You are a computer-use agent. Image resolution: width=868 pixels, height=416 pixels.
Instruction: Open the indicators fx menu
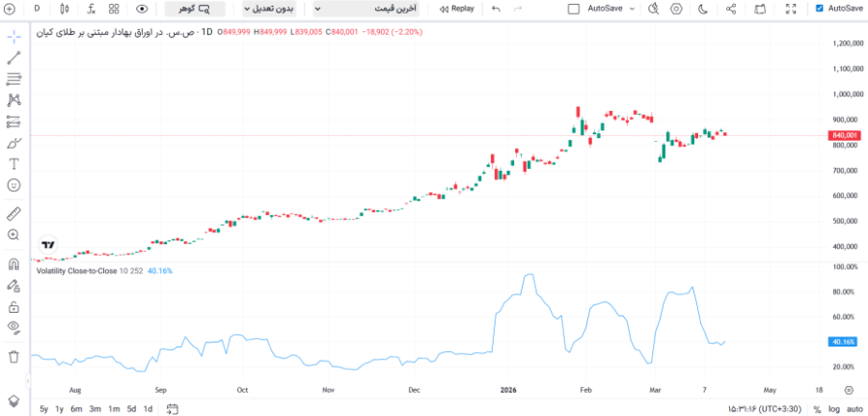click(x=92, y=9)
